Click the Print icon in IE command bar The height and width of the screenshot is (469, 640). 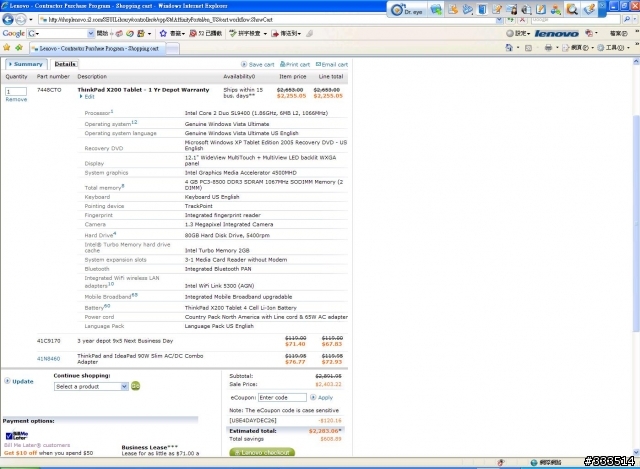[548, 48]
